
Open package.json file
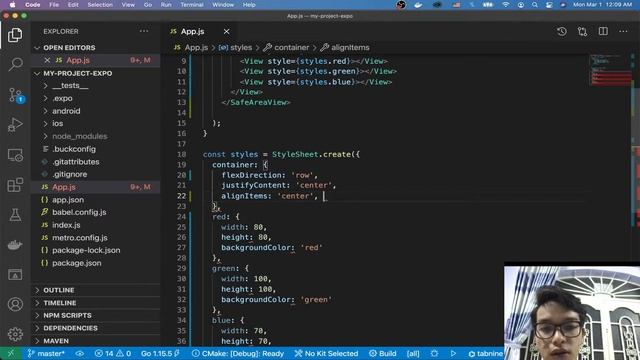click(x=96, y=263)
